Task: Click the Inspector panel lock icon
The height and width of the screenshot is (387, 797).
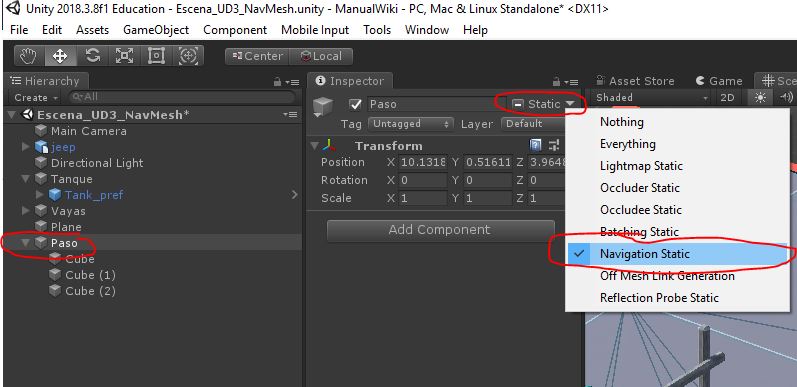Action: point(557,81)
